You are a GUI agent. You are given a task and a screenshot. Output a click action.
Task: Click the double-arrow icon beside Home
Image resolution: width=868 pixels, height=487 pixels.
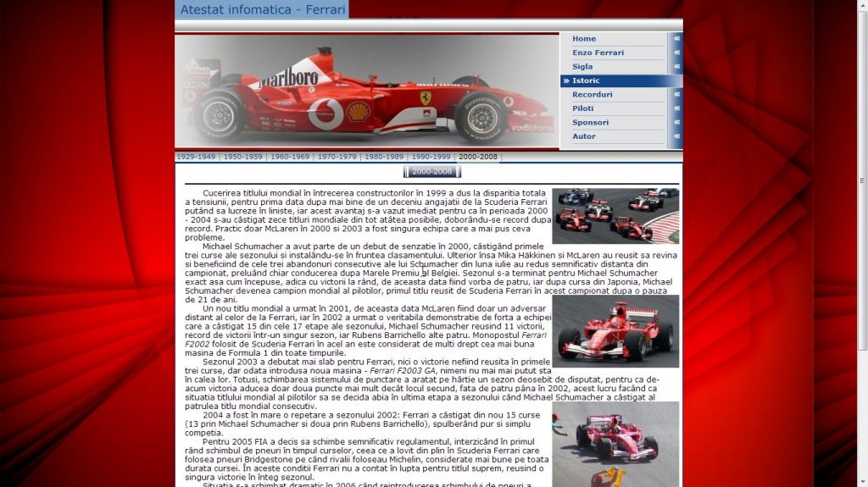pos(676,39)
